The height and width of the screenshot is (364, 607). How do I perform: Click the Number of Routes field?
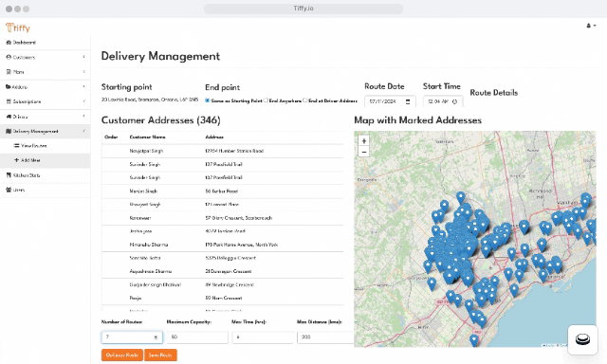[132, 337]
